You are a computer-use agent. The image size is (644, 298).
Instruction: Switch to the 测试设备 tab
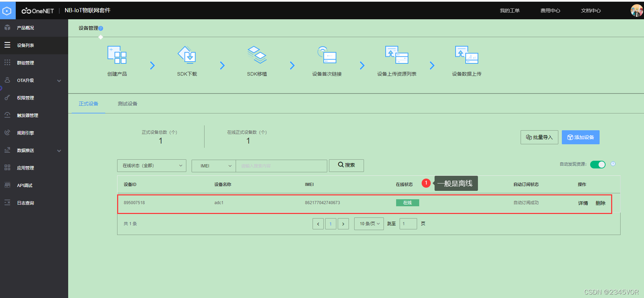(x=128, y=104)
